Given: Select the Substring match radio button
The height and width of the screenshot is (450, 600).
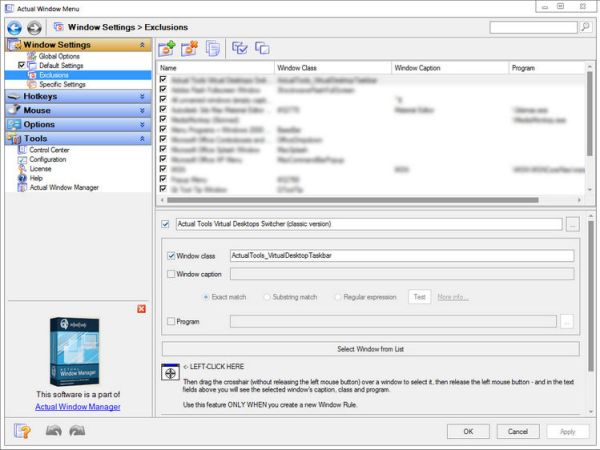Looking at the screenshot, I should (267, 297).
